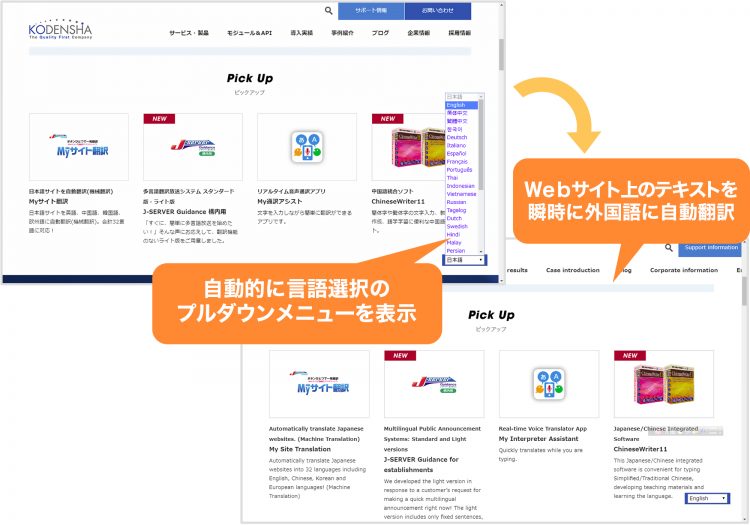Click the search magnifier in the English page header

[x=669, y=248]
